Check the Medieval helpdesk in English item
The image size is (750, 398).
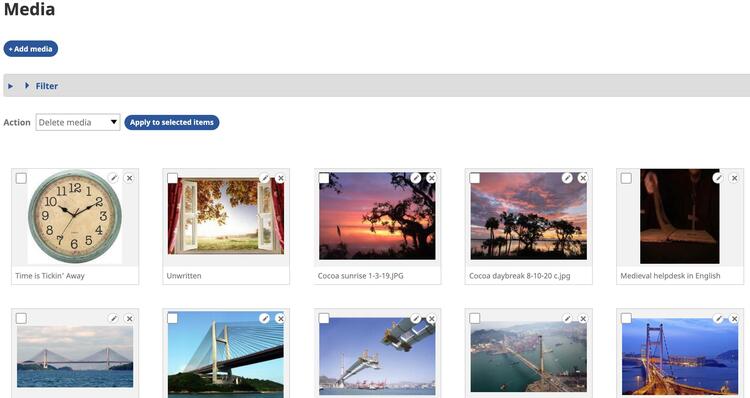click(x=626, y=178)
